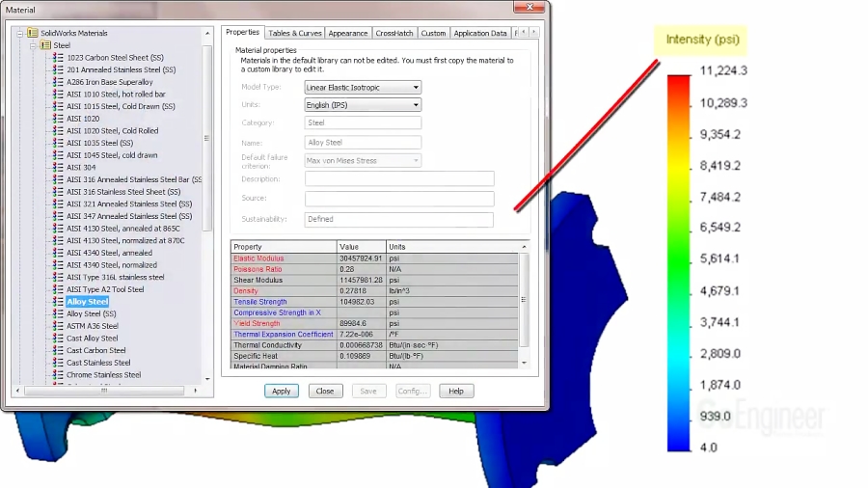This screenshot has width=868, height=488.
Task: Click the Config... button
Action: tap(413, 392)
